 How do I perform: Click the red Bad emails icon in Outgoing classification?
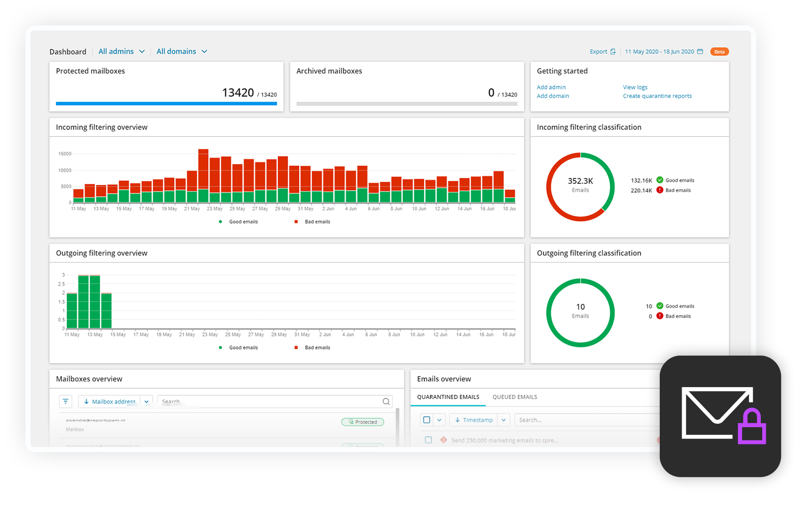click(x=660, y=316)
